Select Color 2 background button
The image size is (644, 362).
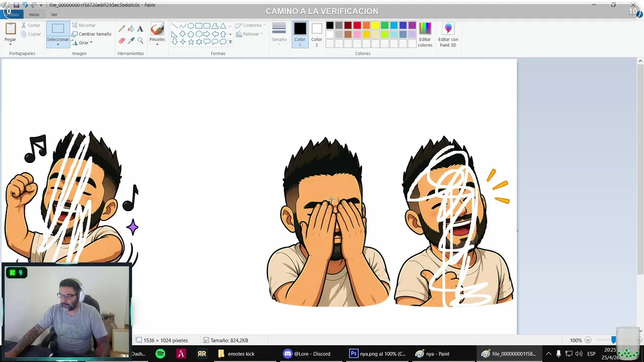[x=316, y=34]
